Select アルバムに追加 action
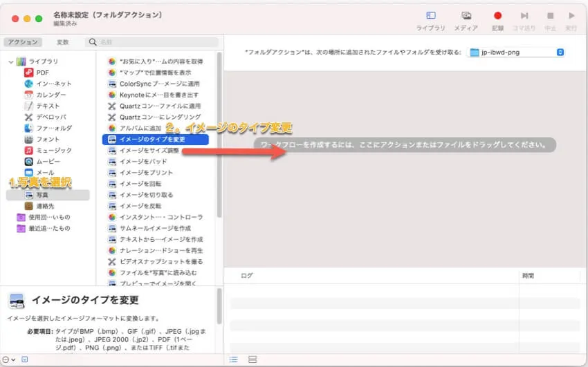Image resolution: width=588 pixels, height=367 pixels. point(134,128)
